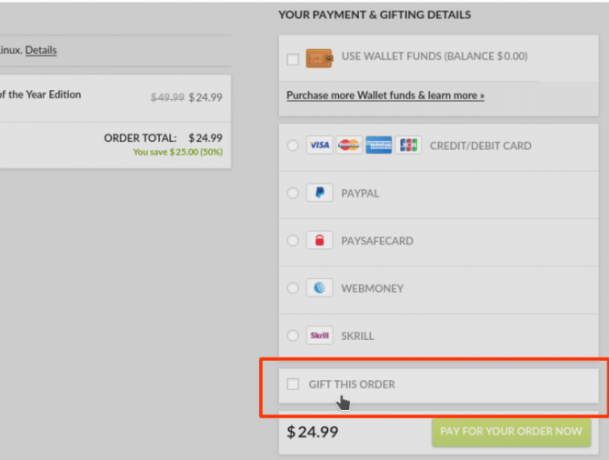This screenshot has height=460, width=609.
Task: Click the SKRILL label text
Action: click(357, 336)
